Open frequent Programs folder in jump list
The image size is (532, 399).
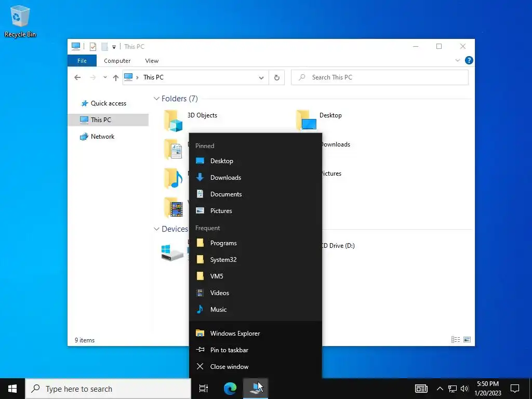coord(256,243)
